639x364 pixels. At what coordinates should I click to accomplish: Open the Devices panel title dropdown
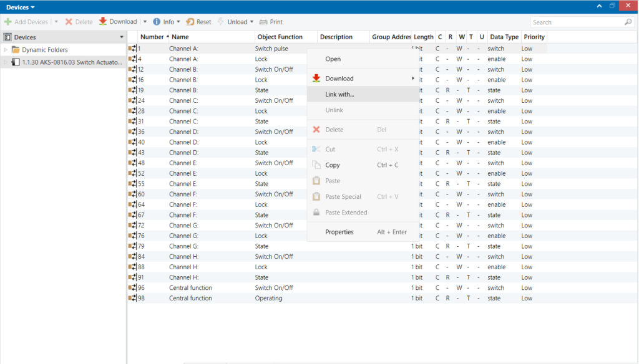point(32,7)
